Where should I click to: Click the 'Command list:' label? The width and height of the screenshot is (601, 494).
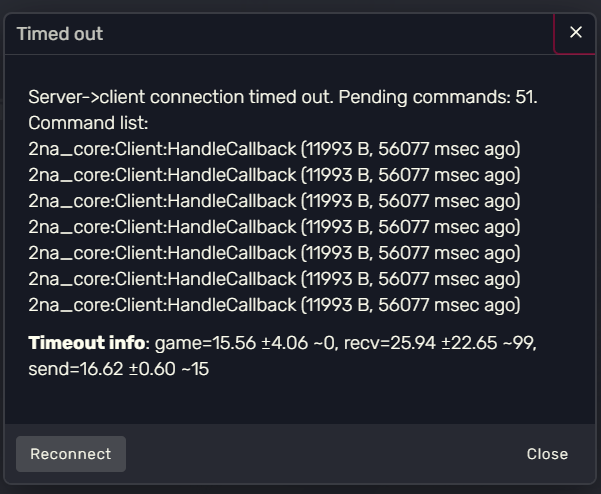[x=88, y=123]
